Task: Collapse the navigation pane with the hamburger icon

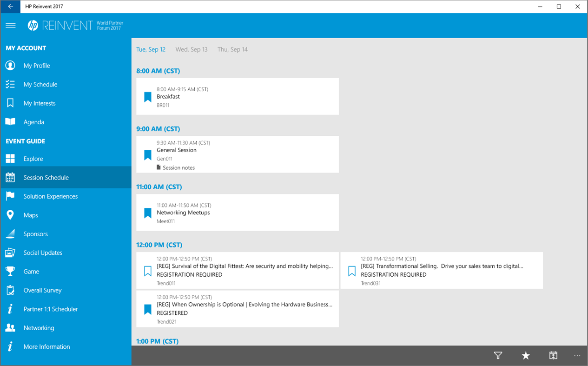Action: (10, 25)
